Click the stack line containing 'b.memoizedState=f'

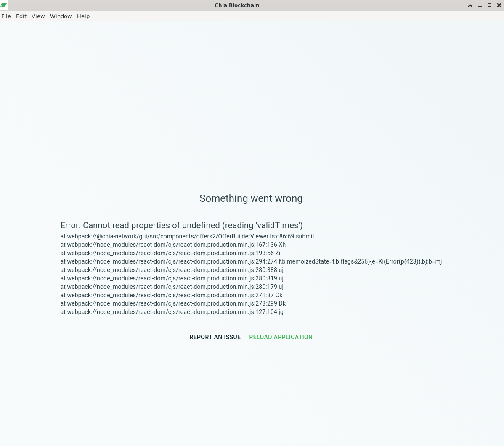[x=251, y=261]
